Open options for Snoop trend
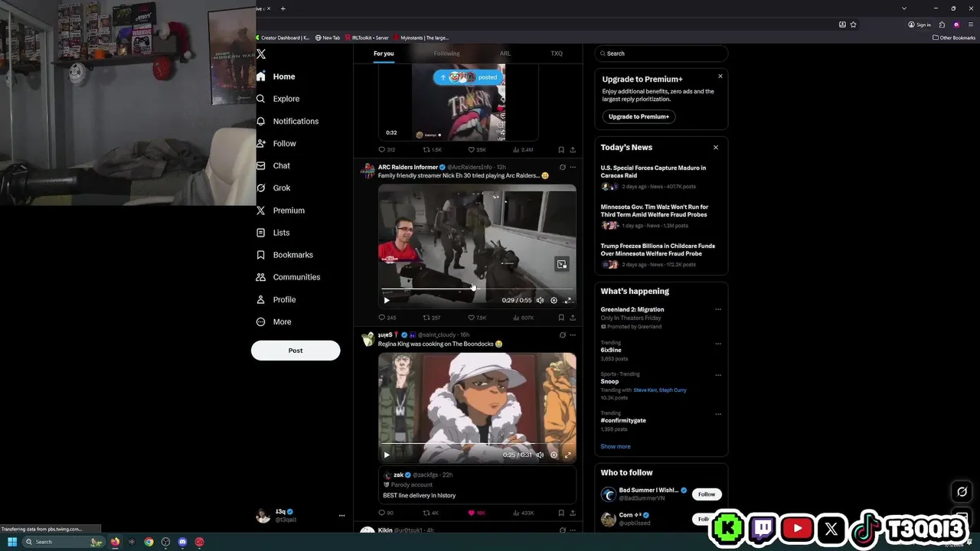Image resolution: width=980 pixels, height=551 pixels. (x=718, y=375)
